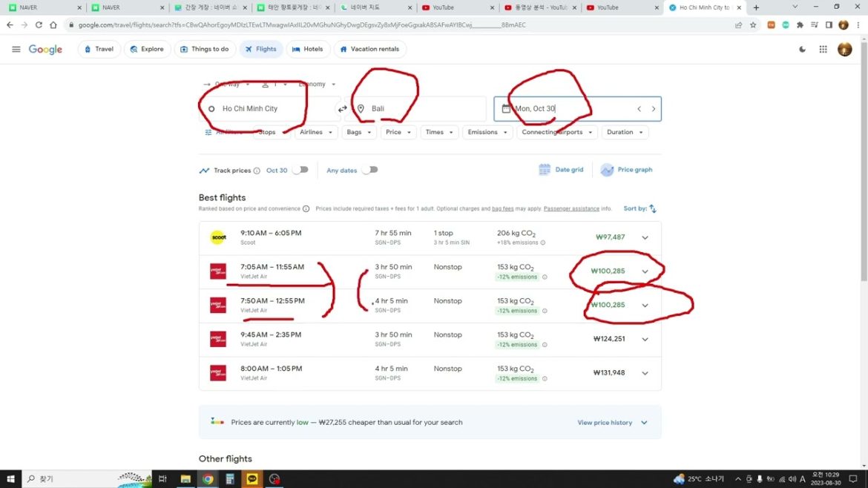Go to next date with right arrow
The image size is (868, 488).
pyautogui.click(x=653, y=109)
